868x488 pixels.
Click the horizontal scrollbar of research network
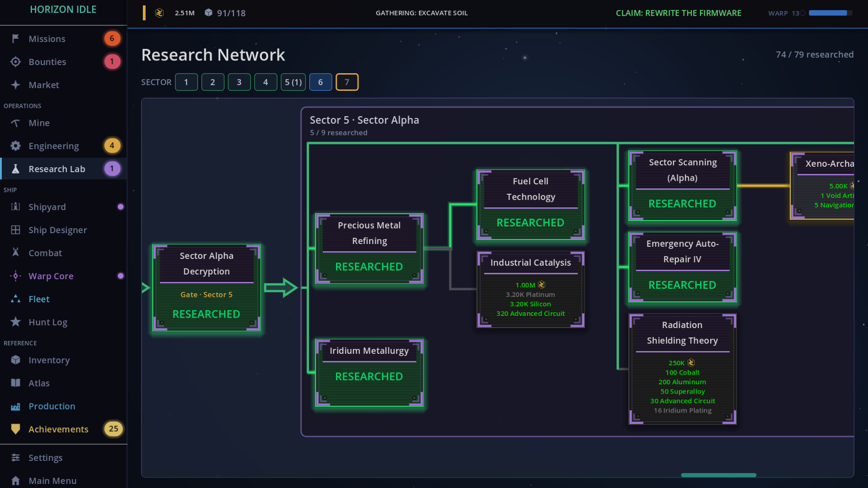point(718,475)
